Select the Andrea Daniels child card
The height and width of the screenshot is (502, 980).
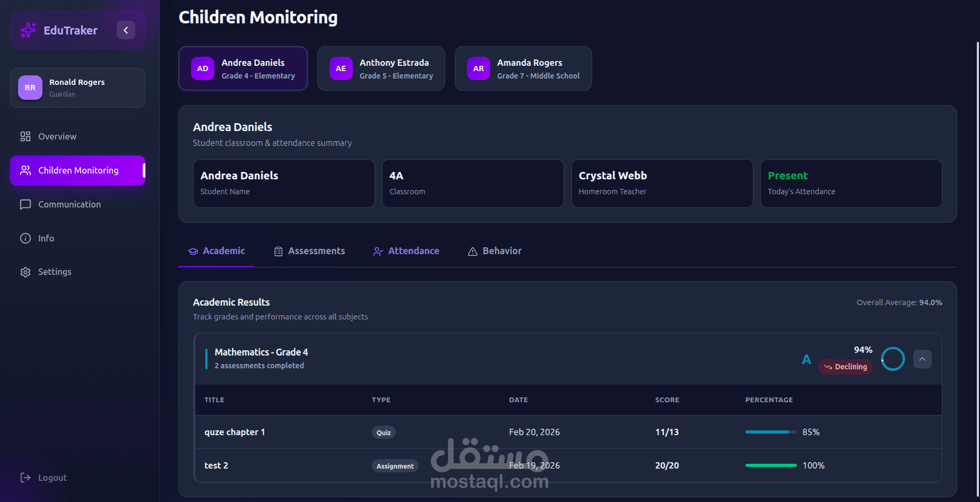(x=243, y=68)
